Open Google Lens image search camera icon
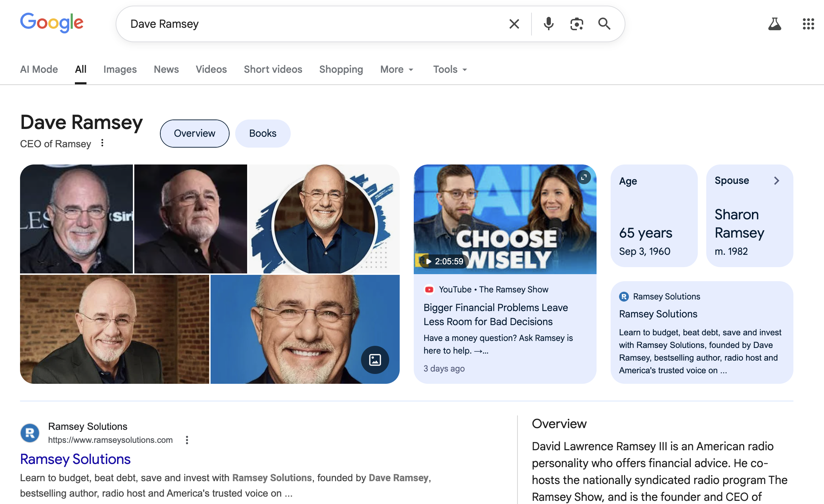824x504 pixels. click(577, 24)
